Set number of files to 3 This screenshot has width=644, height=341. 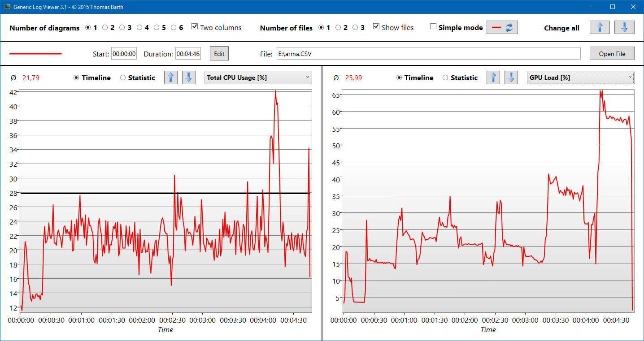(x=355, y=27)
